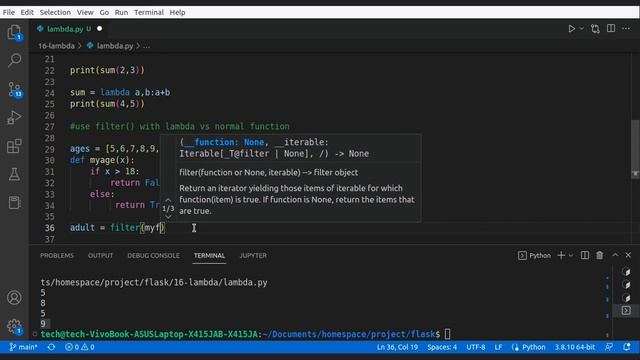Switch to the DEBUG CONSOLE tab
This screenshot has width=640, height=360.
point(153,256)
